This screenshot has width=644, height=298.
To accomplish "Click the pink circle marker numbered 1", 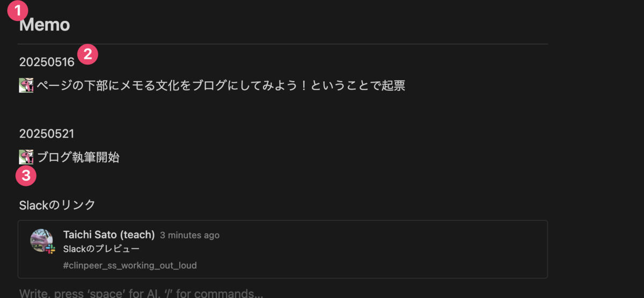I will [18, 10].
